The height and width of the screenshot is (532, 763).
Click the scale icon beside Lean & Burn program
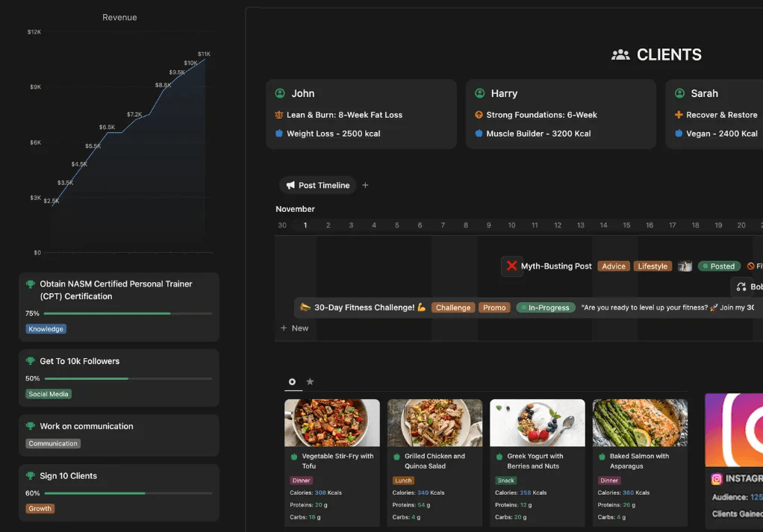[x=278, y=115]
